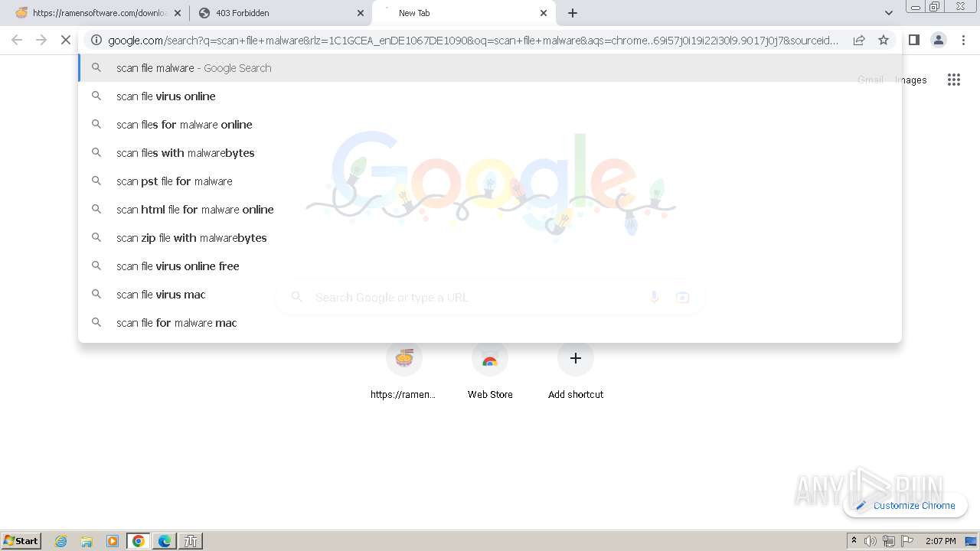Click the Show desktop monitor icon

(971, 541)
